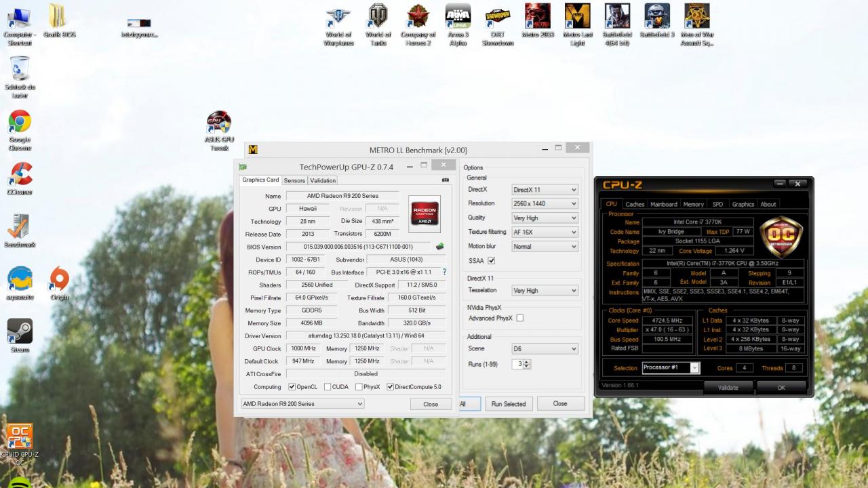Viewport: 868px width, 488px height.
Task: Toggle the DirectCompute 5.0 checkbox
Action: 391,387
